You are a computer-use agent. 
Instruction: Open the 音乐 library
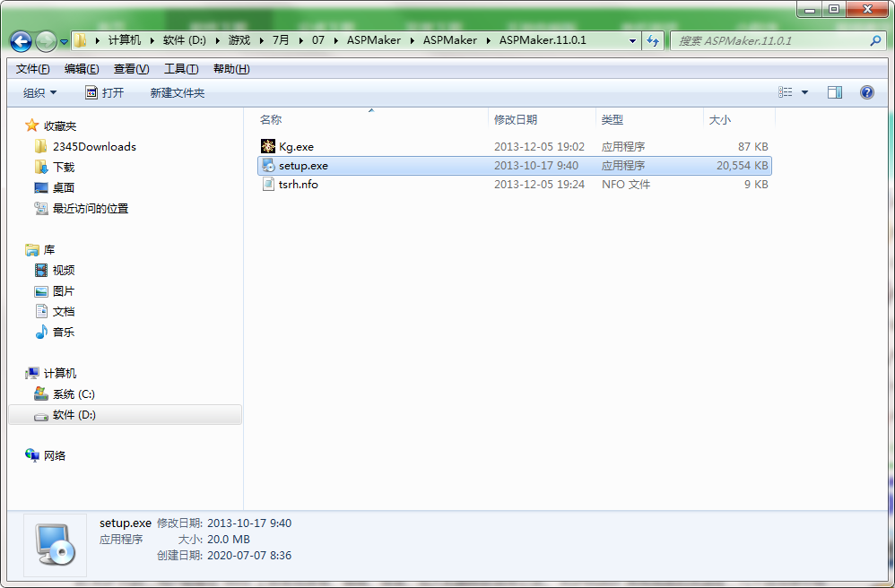(64, 332)
